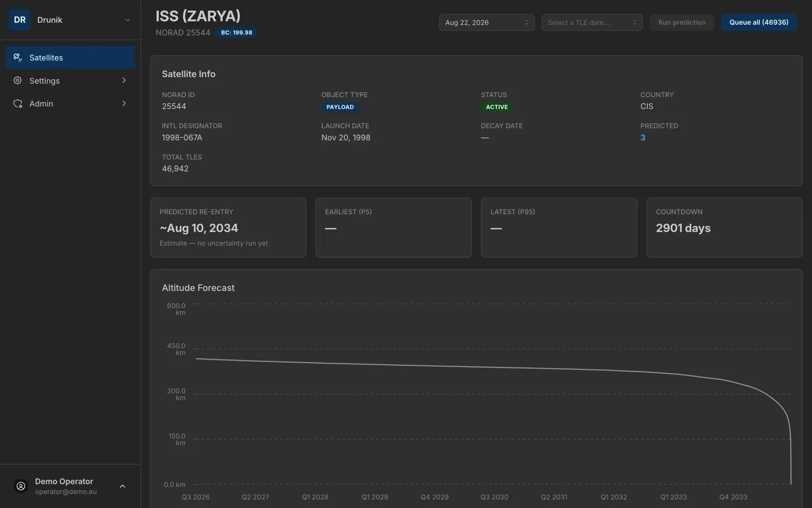This screenshot has width=812, height=508.
Task: Click the NORAD 25544 subtitle text
Action: point(183,33)
